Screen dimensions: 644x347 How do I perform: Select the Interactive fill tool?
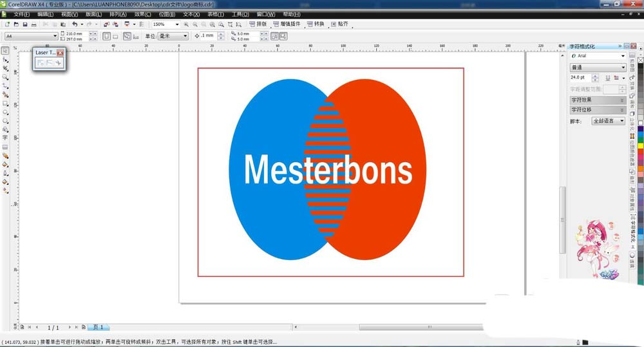point(5,191)
